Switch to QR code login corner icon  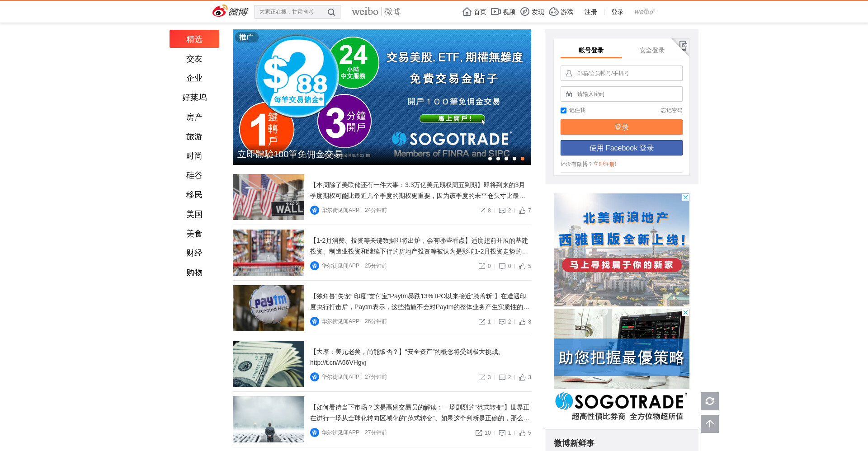683,45
